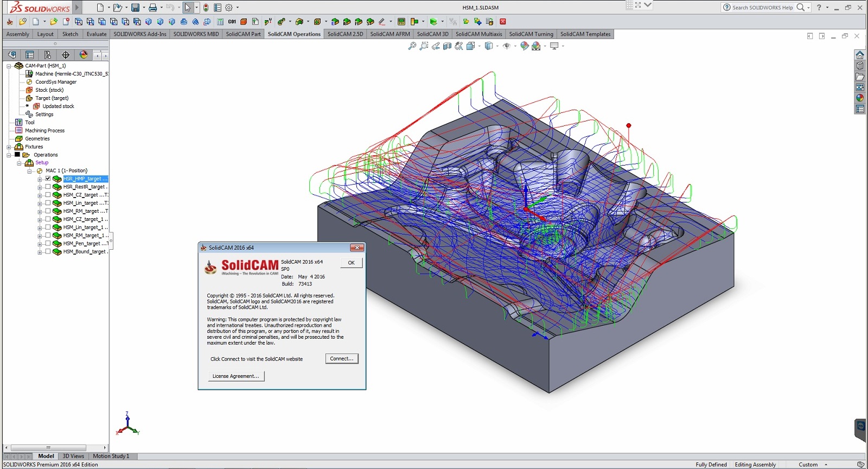Collapse the MAC 1 (1- Position) node
This screenshot has height=469, width=868.
click(x=29, y=171)
